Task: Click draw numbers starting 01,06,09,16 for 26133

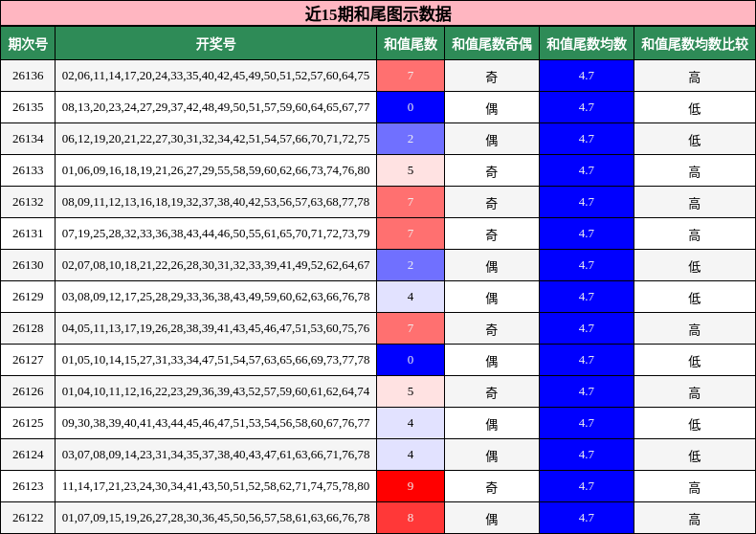Action: pos(215,170)
